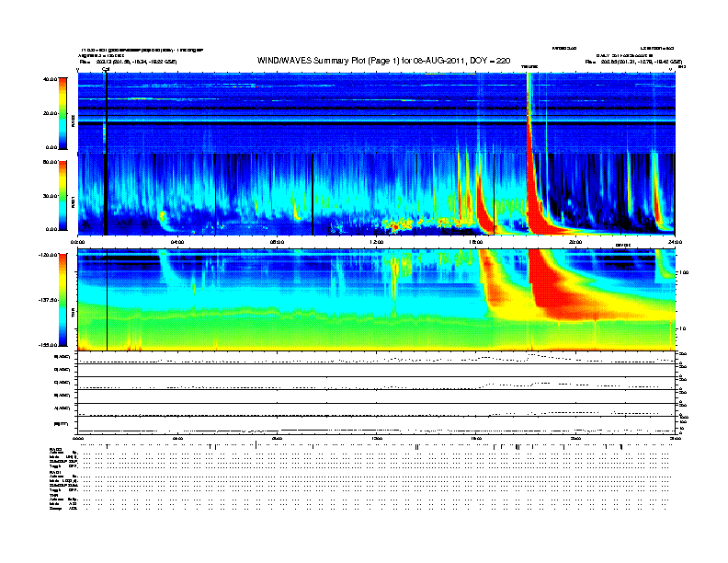This screenshot has width=728, height=563.
Task: Click the 04:00 label below RAD1 panel
Action: coord(177,242)
